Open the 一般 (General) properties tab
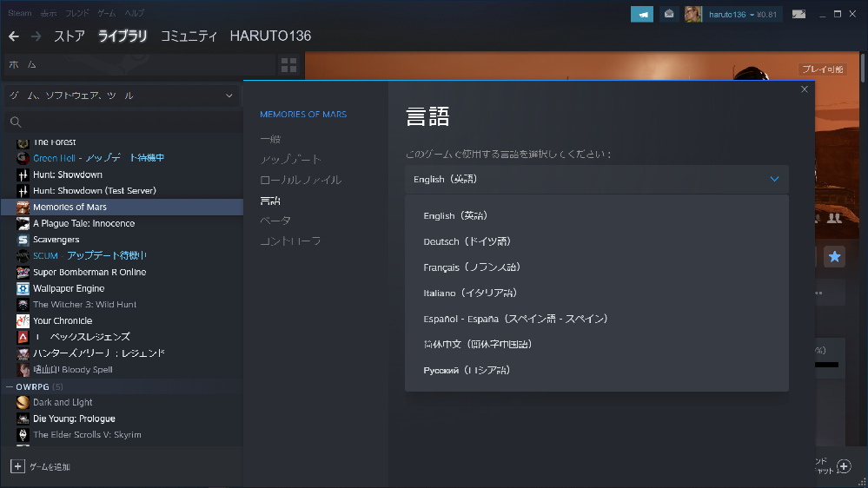868x488 pixels. pyautogui.click(x=270, y=140)
